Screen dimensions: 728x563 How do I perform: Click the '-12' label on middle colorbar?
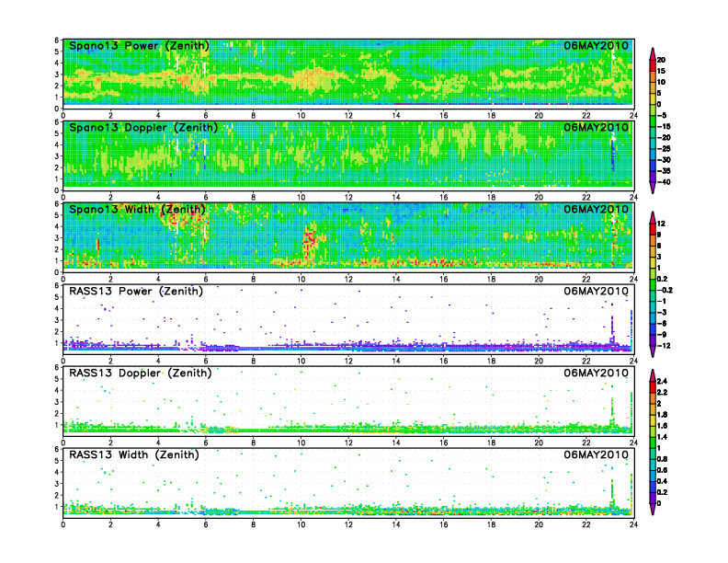pyautogui.click(x=663, y=346)
